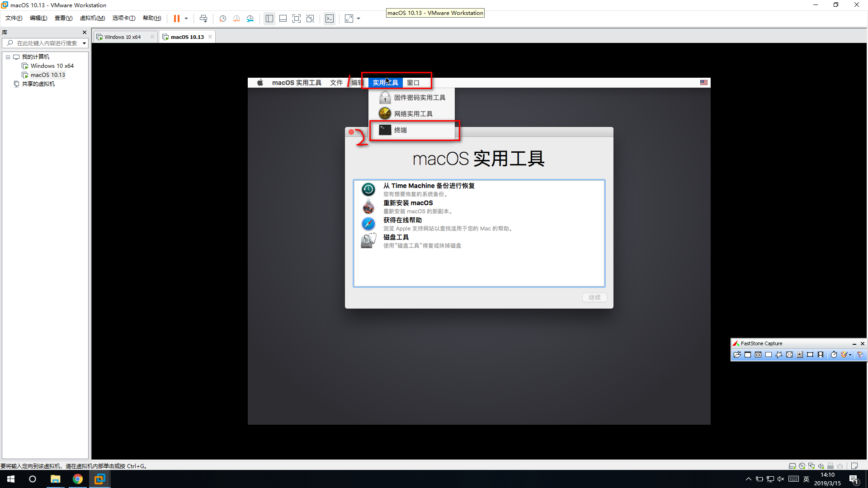Open power options dropdown beside pause
The width and height of the screenshot is (868, 488).
pos(186,19)
